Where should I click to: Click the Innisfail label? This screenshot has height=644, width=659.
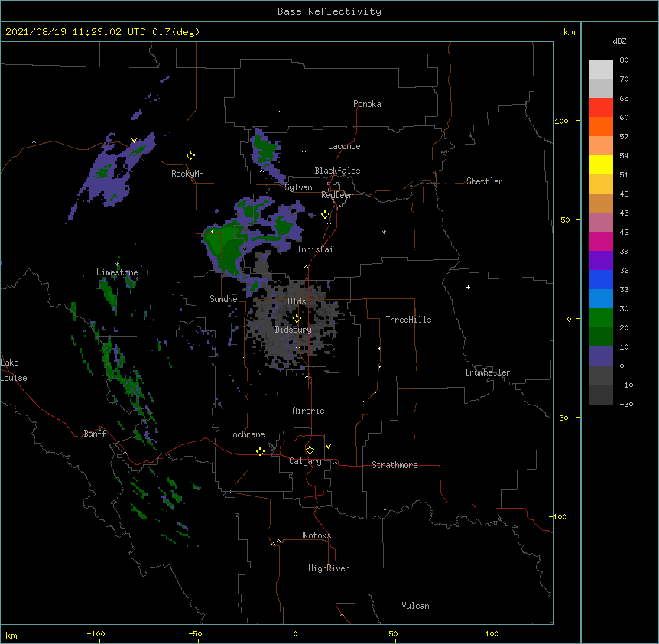pyautogui.click(x=317, y=249)
